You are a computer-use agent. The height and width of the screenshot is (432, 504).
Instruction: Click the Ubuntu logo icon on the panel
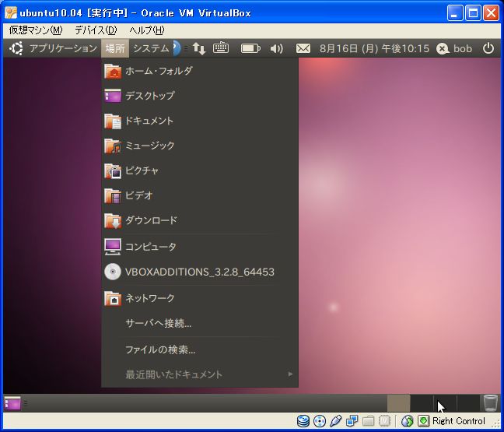pos(16,48)
